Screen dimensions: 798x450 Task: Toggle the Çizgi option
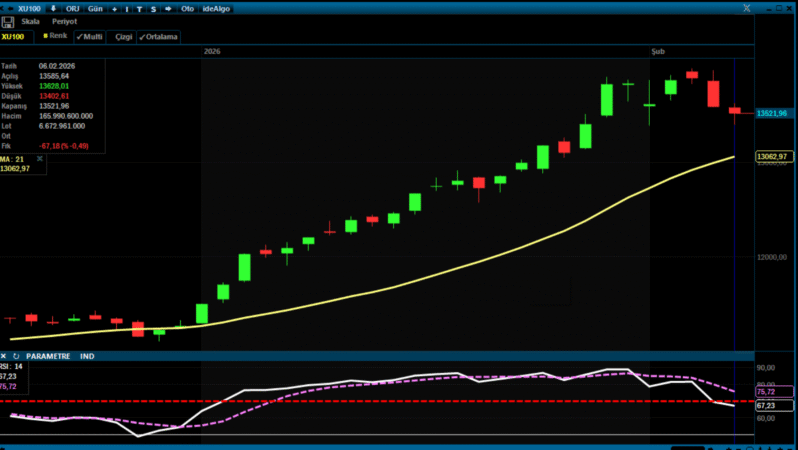coord(123,37)
